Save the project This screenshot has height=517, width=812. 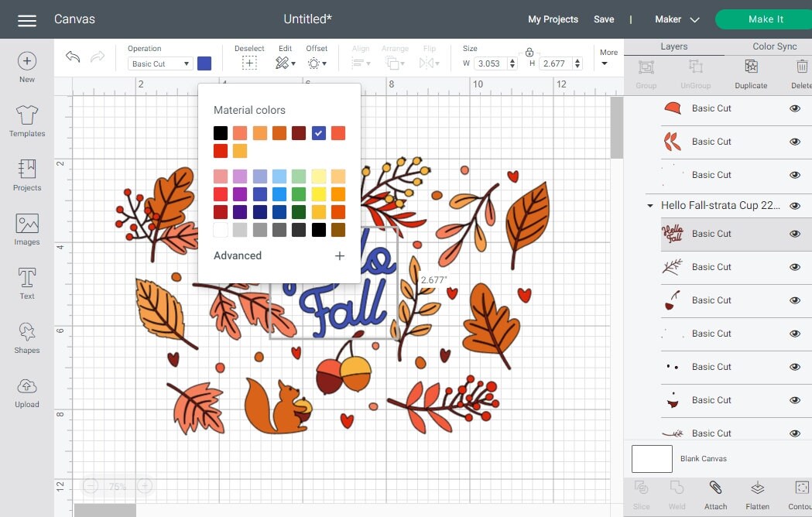pyautogui.click(x=604, y=19)
